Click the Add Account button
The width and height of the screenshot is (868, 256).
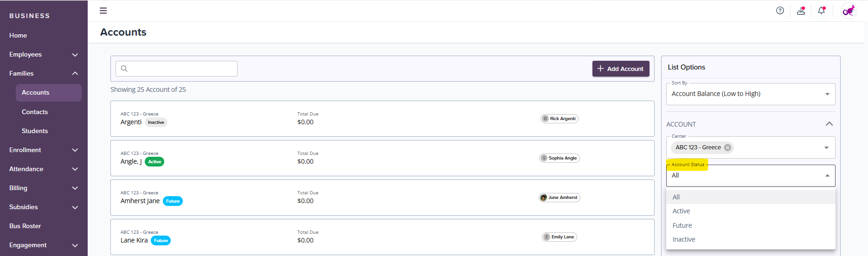point(620,69)
